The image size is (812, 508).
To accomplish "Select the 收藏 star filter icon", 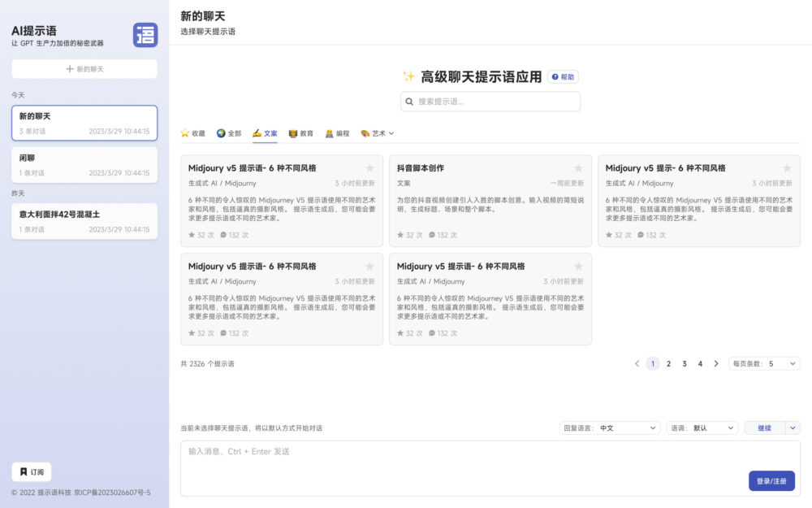I will pos(184,132).
